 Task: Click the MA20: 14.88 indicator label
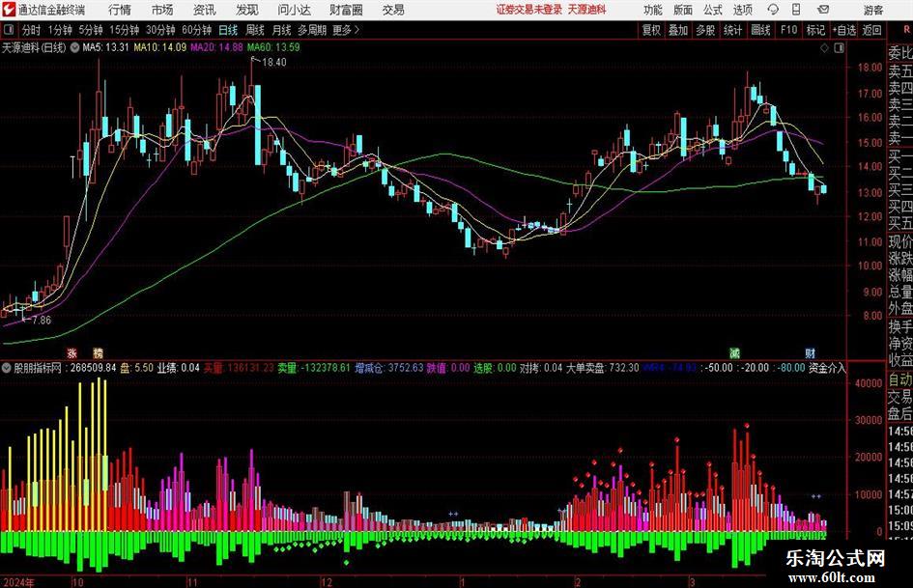point(216,47)
